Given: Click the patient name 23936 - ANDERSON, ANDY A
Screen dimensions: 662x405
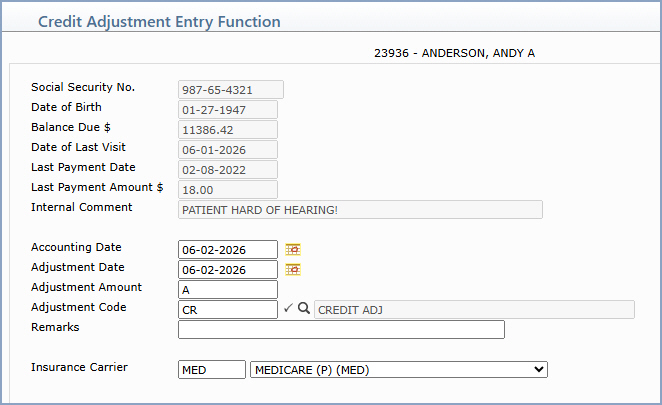Looking at the screenshot, I should click(454, 53).
